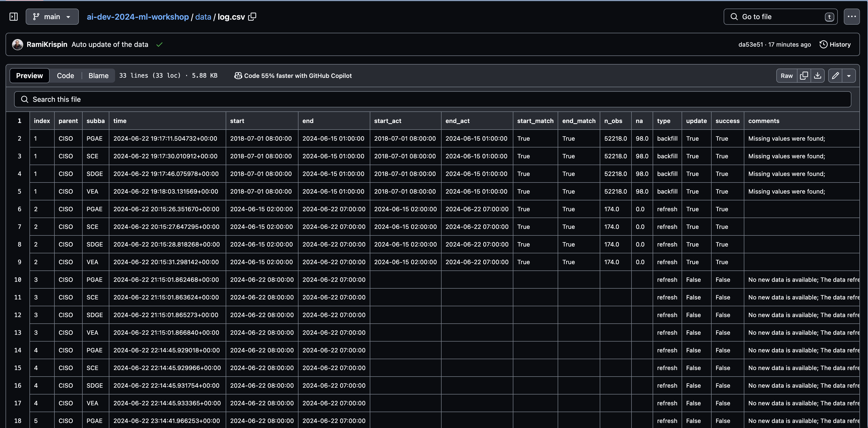Select the Preview view tab
Image resolution: width=868 pixels, height=428 pixels.
coord(30,76)
